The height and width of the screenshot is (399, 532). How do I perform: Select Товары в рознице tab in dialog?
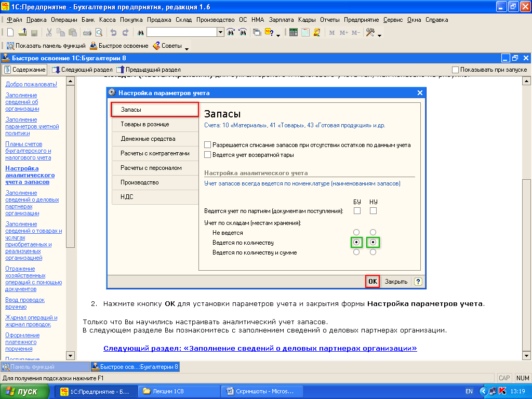point(155,124)
